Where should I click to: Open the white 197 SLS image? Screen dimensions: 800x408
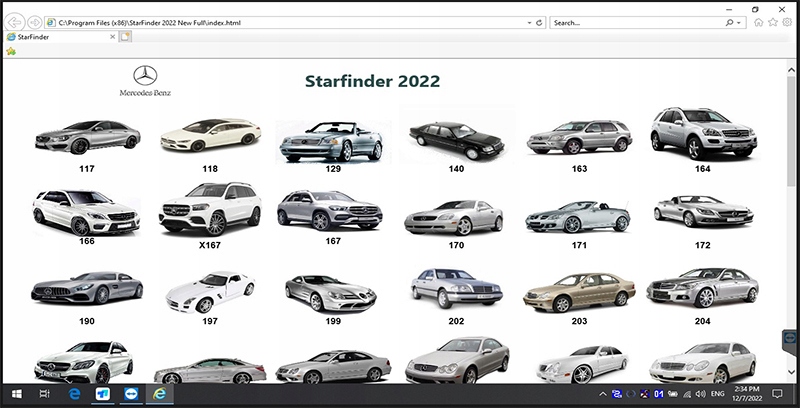(210, 292)
